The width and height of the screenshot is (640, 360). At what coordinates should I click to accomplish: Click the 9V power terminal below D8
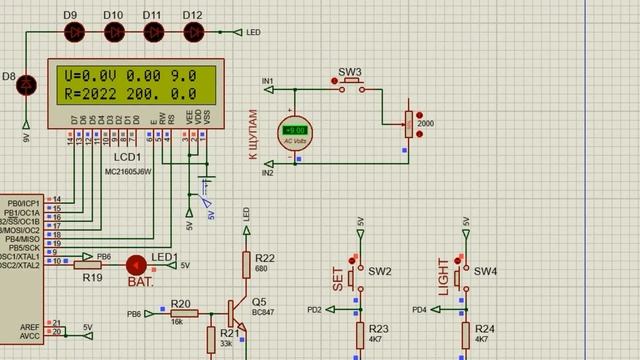point(26,124)
